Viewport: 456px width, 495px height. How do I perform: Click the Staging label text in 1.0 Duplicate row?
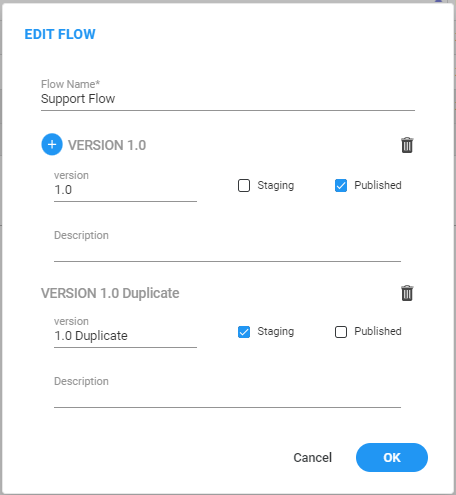(276, 331)
